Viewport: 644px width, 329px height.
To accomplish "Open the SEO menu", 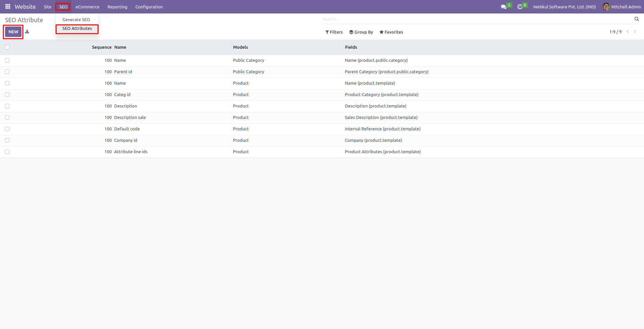I will tap(63, 7).
